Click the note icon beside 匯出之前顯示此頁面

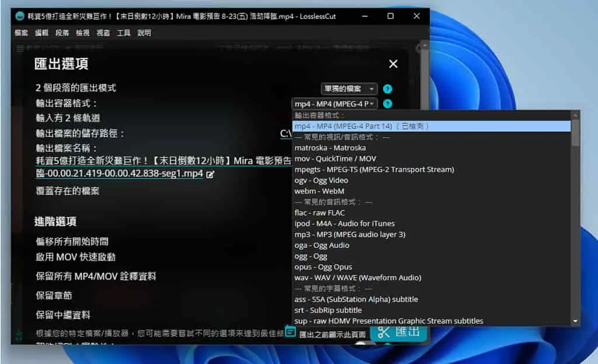coord(290,332)
